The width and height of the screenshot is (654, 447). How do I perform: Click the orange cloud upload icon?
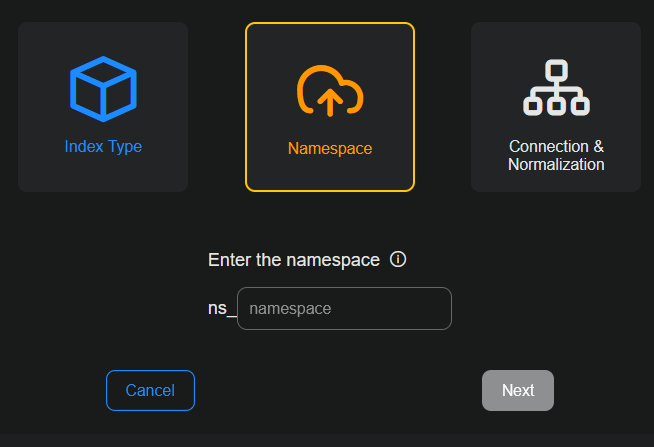(329, 91)
